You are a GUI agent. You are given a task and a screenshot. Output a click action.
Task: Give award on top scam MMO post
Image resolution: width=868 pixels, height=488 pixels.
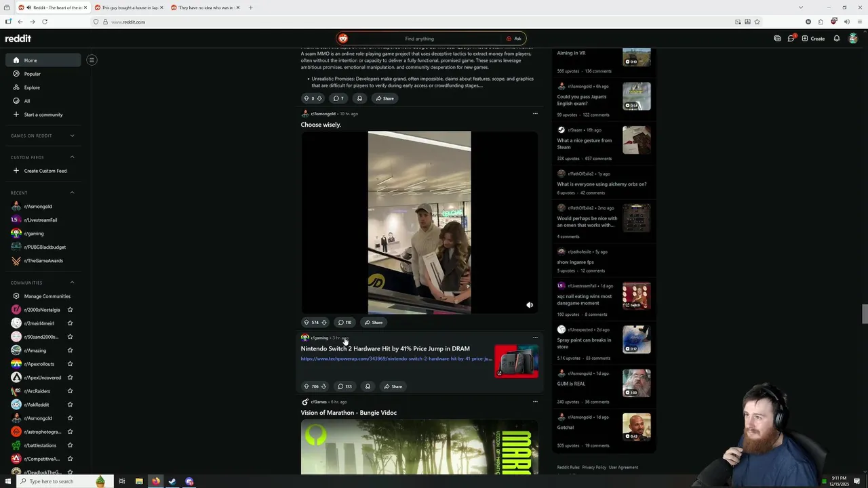(x=359, y=98)
